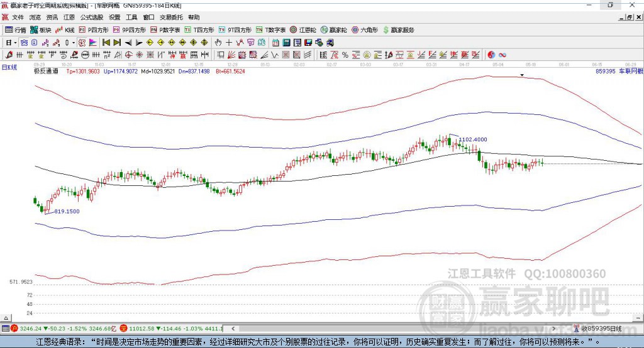
Task: Open the 帮助 menu
Action: [194, 17]
